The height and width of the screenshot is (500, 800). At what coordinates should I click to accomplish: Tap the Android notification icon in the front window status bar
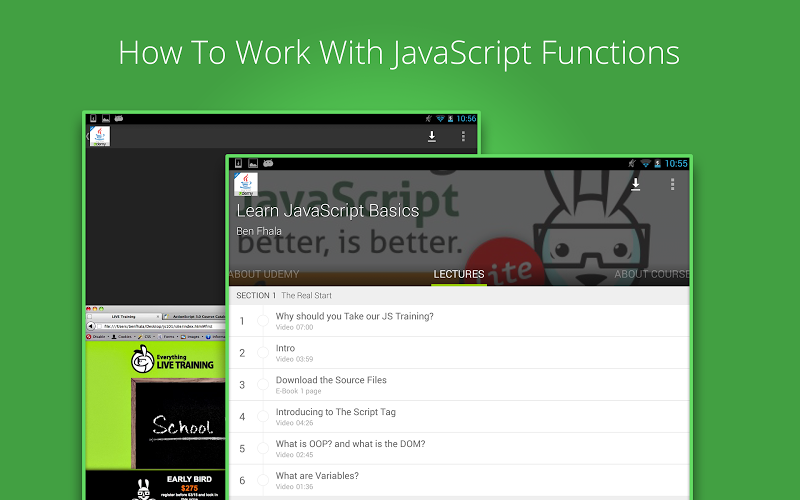point(268,163)
